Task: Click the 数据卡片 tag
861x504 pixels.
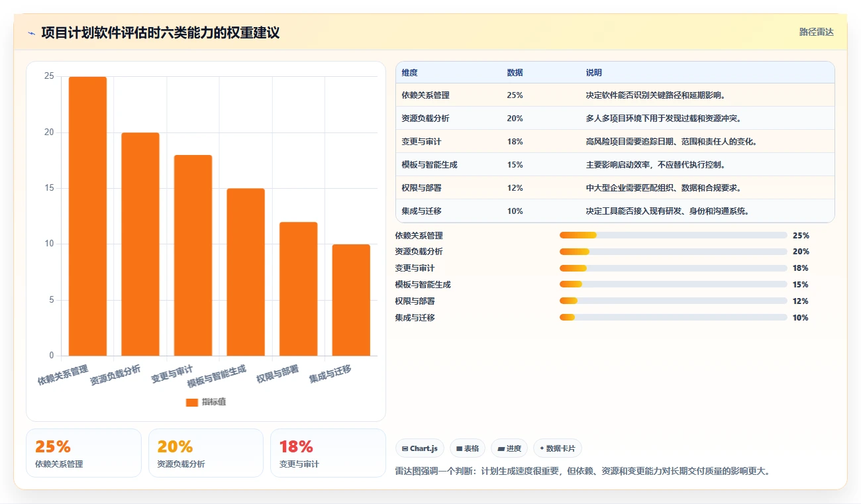Action: 558,448
